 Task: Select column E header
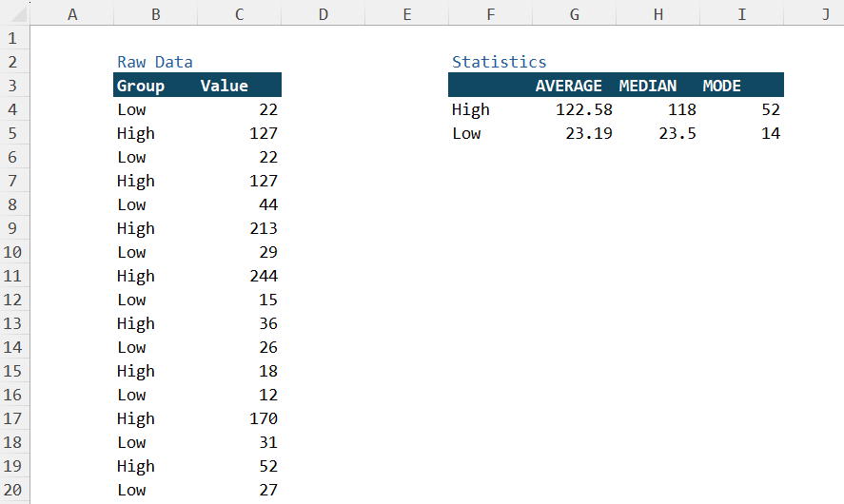coord(407,14)
